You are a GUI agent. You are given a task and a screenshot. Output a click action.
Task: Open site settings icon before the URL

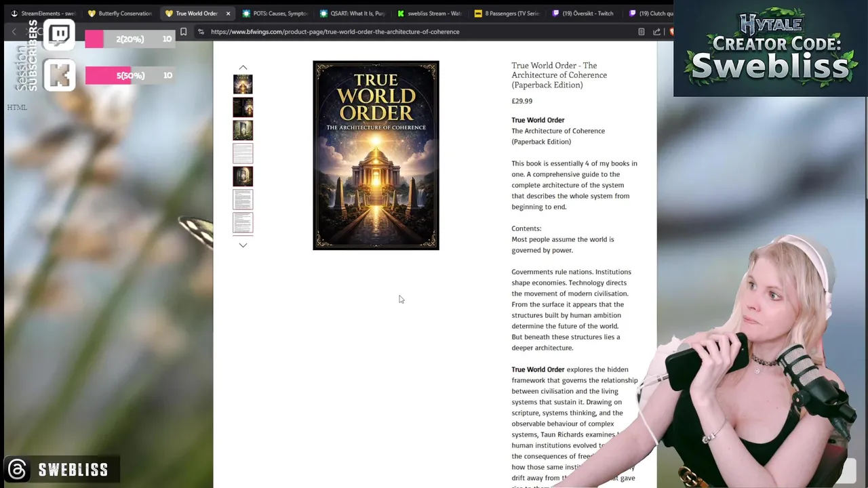(x=201, y=32)
